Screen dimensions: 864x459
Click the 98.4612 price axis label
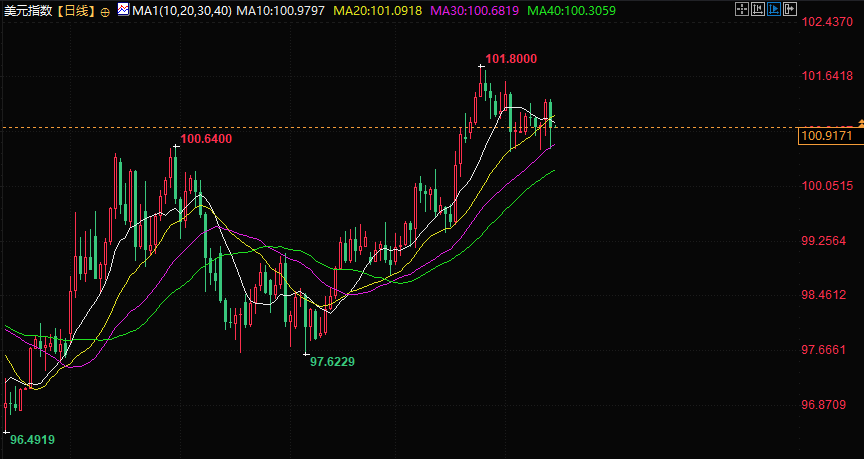point(826,295)
